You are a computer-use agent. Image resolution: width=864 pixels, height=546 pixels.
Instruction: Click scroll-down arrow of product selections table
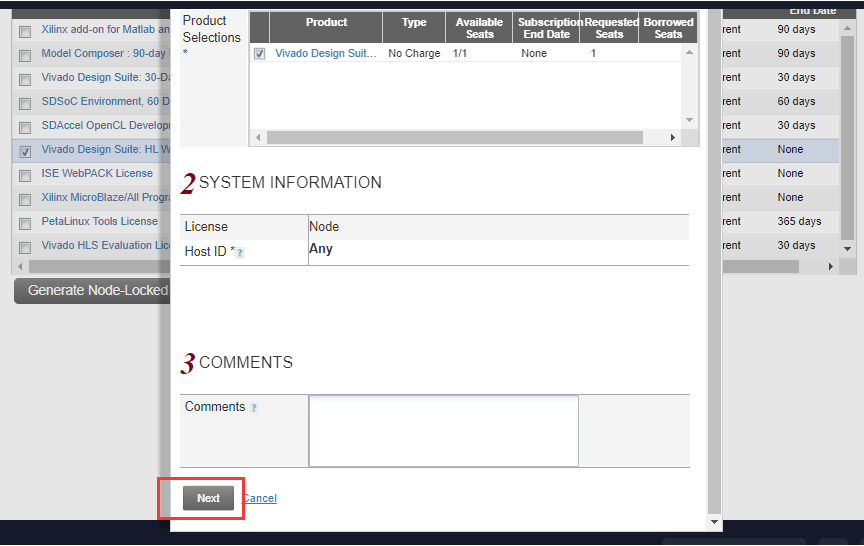click(689, 120)
